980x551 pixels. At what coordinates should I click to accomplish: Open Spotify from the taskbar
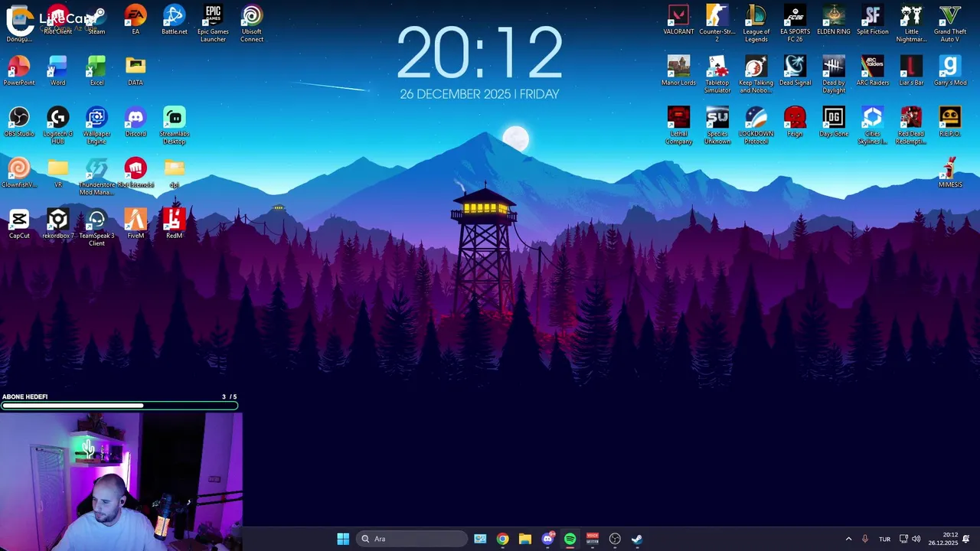(570, 539)
